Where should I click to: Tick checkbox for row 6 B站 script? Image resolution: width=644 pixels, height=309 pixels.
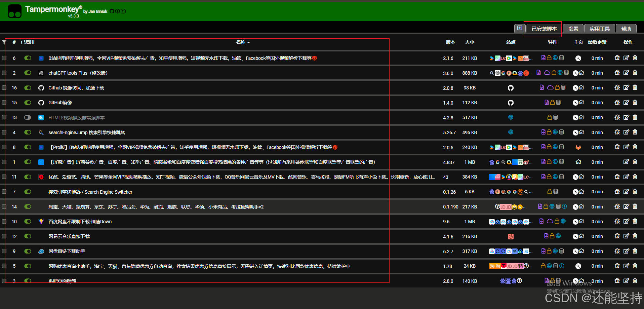4,58
